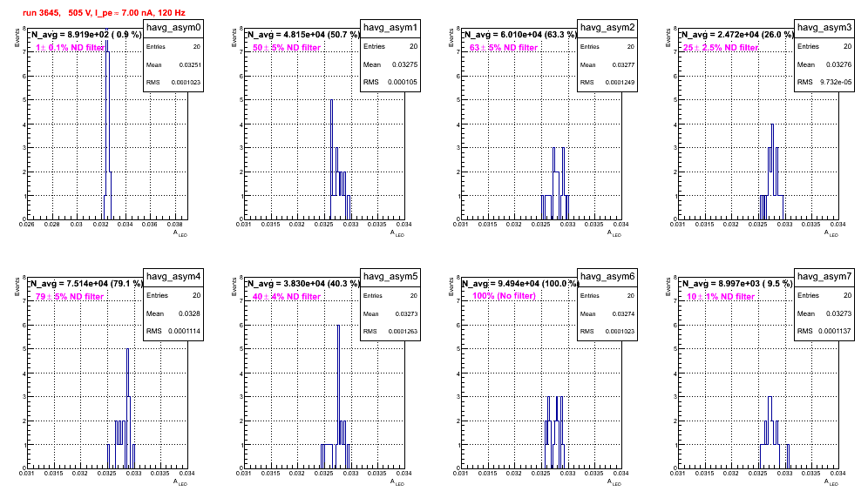Viewport: 868px width, 498px height.
Task: Select the N_avg = 6.010e+04 label
Action: point(519,34)
